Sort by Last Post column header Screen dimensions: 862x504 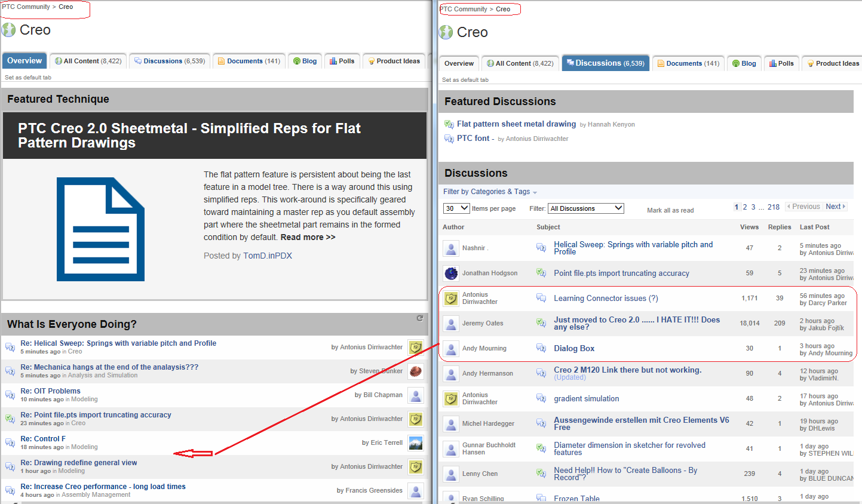point(814,227)
